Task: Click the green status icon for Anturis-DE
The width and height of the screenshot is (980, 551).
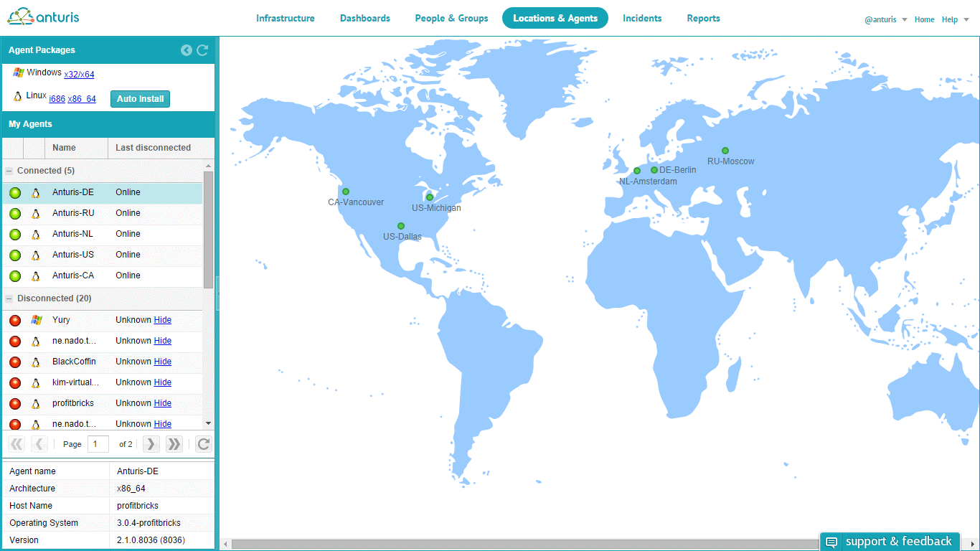Action: tap(15, 192)
